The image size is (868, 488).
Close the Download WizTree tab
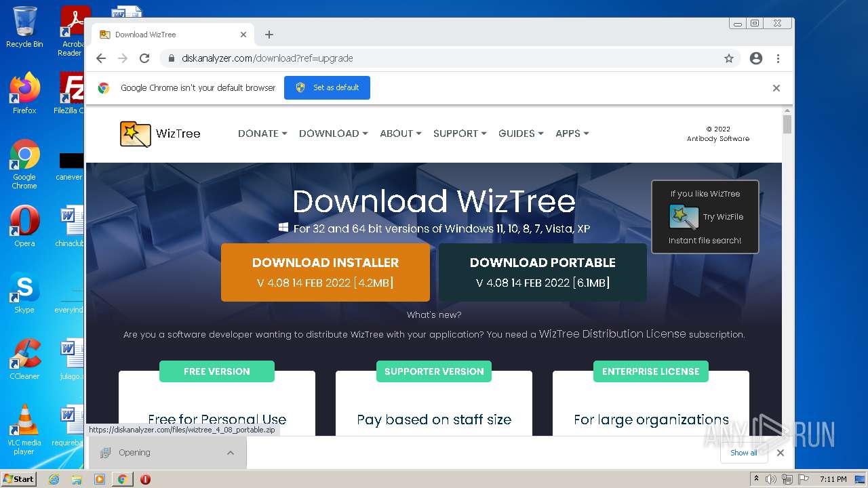pos(243,35)
